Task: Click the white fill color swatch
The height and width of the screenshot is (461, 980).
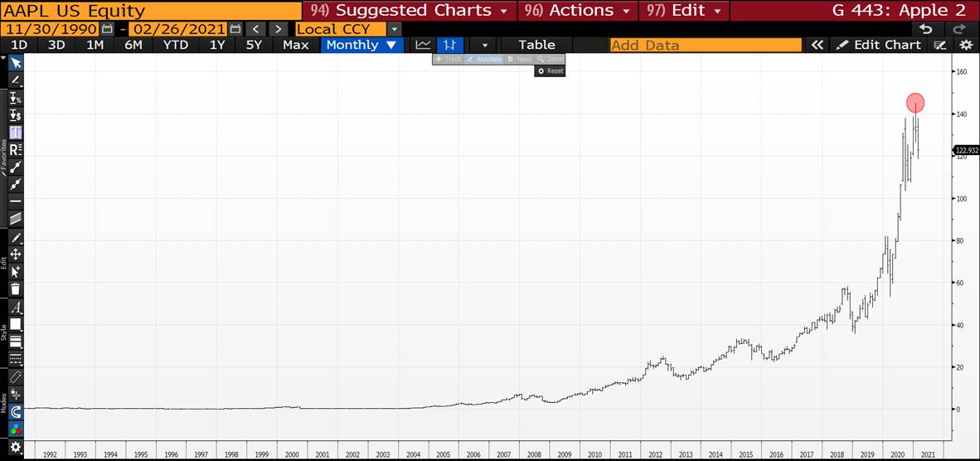Action: coord(16,324)
